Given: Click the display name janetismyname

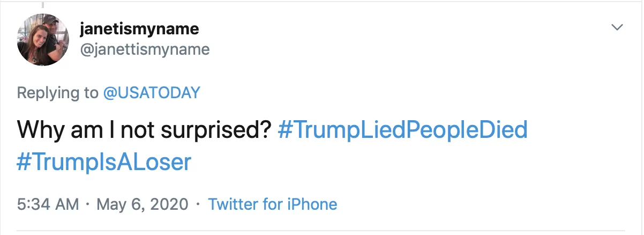Looking at the screenshot, I should [x=139, y=28].
